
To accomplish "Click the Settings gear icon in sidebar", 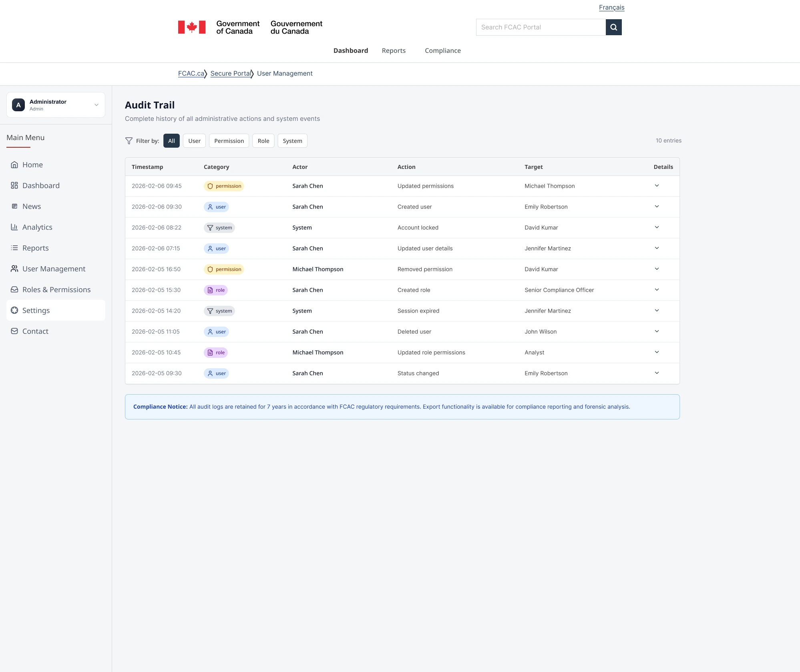I will tap(14, 310).
